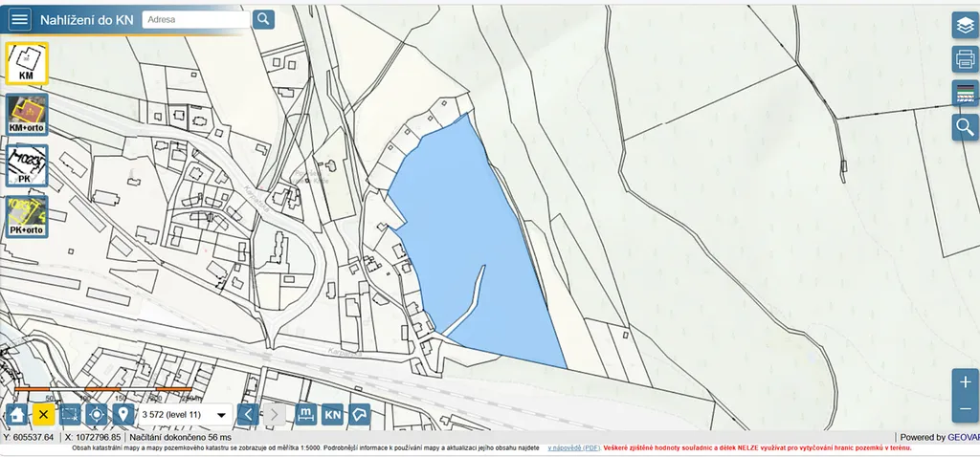Open the v nápovědě (PDF) link
Image resolution: width=980 pixels, height=457 pixels.
pos(574,447)
